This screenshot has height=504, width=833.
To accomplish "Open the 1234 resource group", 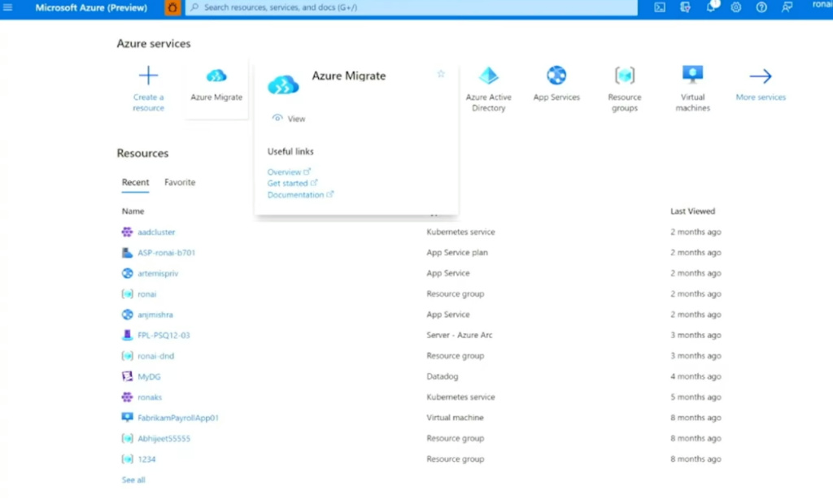I will (146, 459).
